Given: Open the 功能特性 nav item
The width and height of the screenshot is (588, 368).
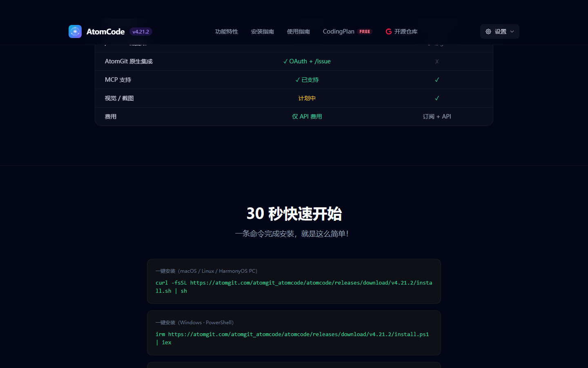Looking at the screenshot, I should pos(227,31).
